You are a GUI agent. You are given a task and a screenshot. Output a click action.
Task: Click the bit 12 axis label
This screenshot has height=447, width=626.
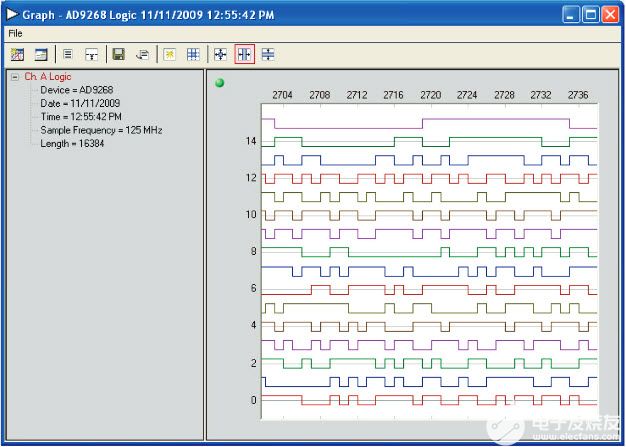coord(251,178)
